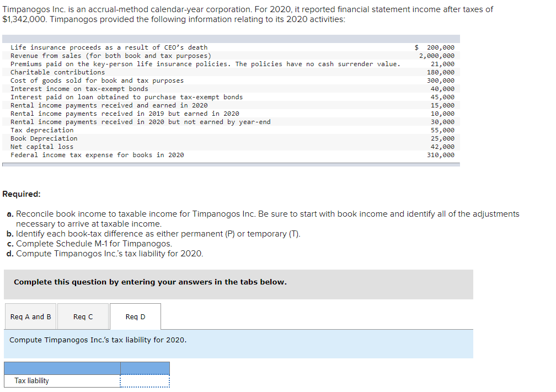Screen dimensions: 556x392
Task: Click requirement a about reconciling book income
Action: tap(263, 219)
